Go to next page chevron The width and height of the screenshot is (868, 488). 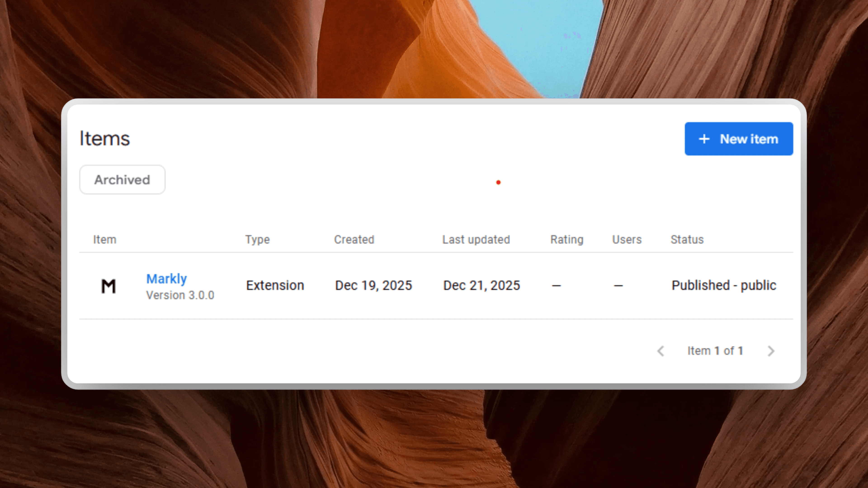pos(771,351)
